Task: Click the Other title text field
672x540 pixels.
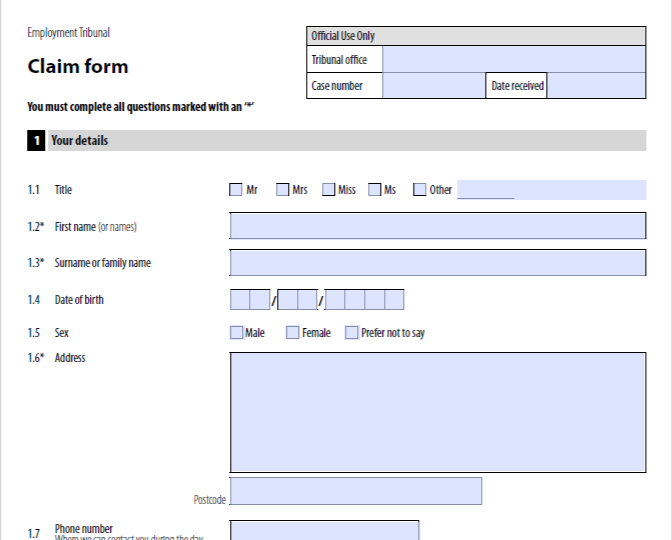Action: (552, 190)
